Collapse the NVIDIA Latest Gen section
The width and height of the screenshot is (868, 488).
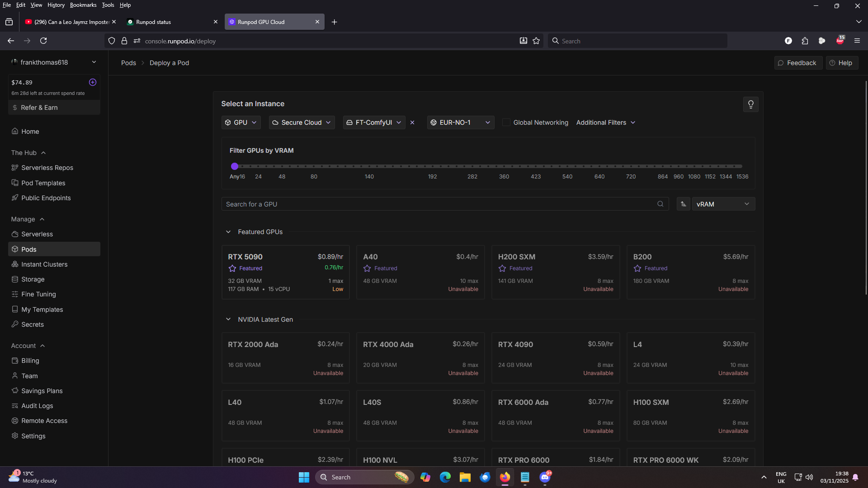pyautogui.click(x=228, y=319)
